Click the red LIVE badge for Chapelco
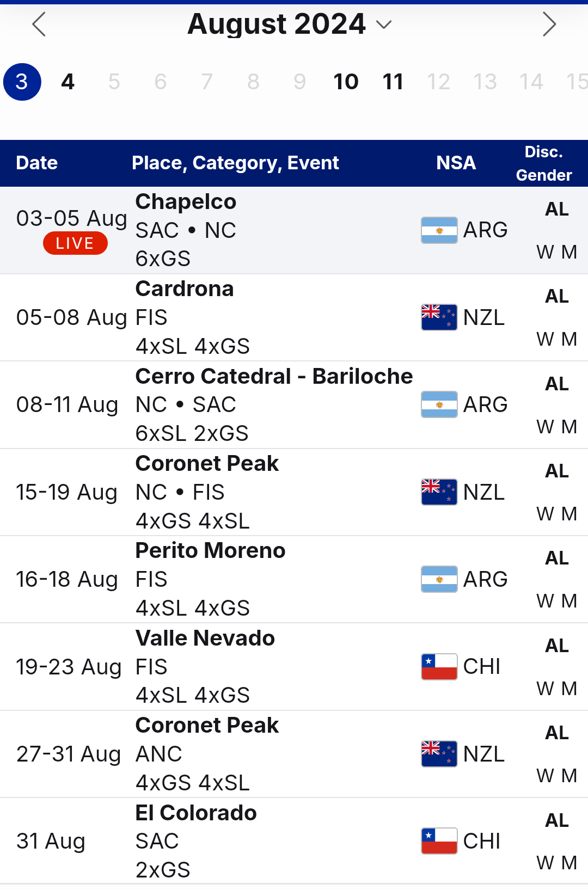 75,243
